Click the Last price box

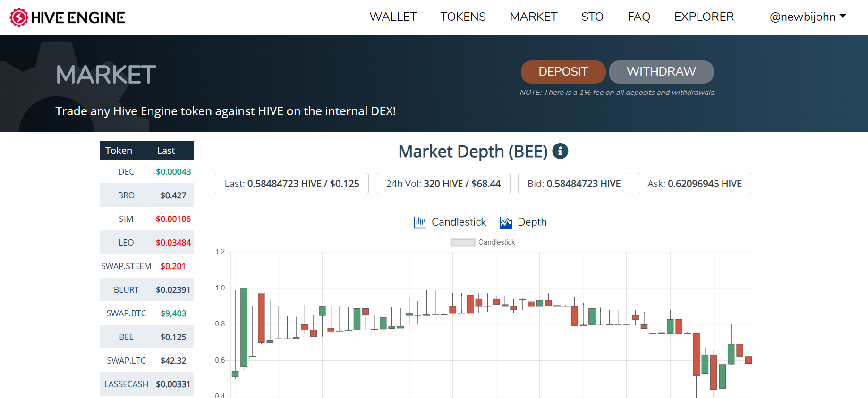[x=292, y=184]
